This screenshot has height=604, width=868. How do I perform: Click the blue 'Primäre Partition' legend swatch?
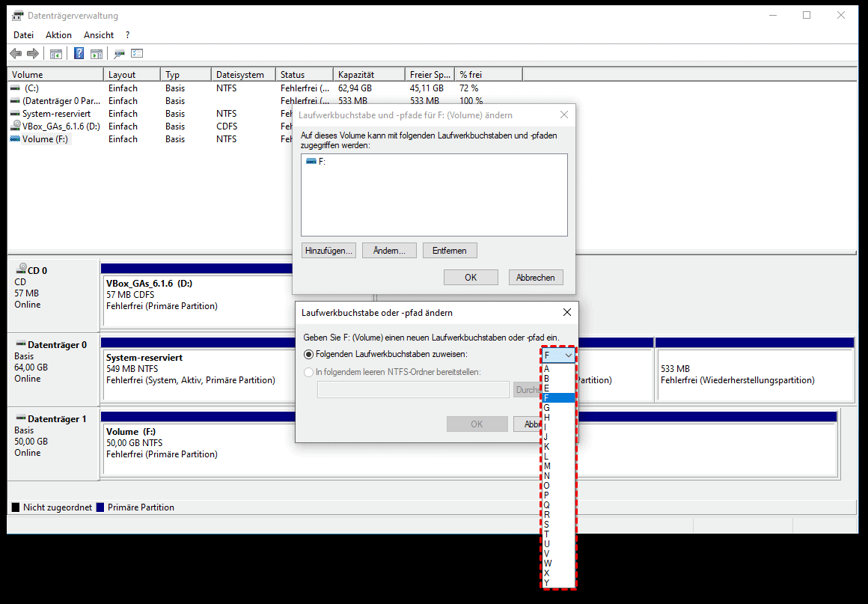click(100, 507)
